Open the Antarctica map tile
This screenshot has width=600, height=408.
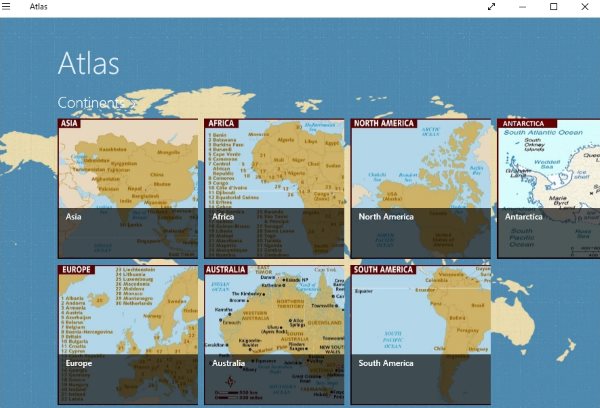pos(548,188)
